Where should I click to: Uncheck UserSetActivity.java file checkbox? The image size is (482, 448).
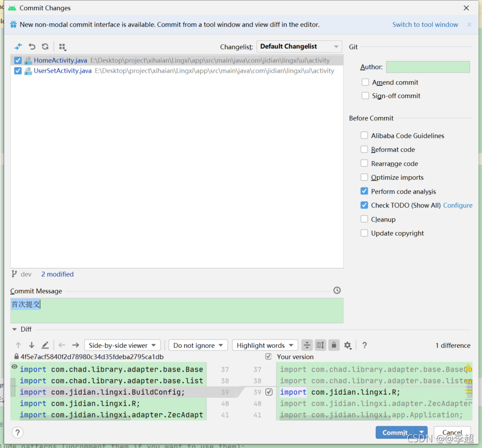coord(18,71)
